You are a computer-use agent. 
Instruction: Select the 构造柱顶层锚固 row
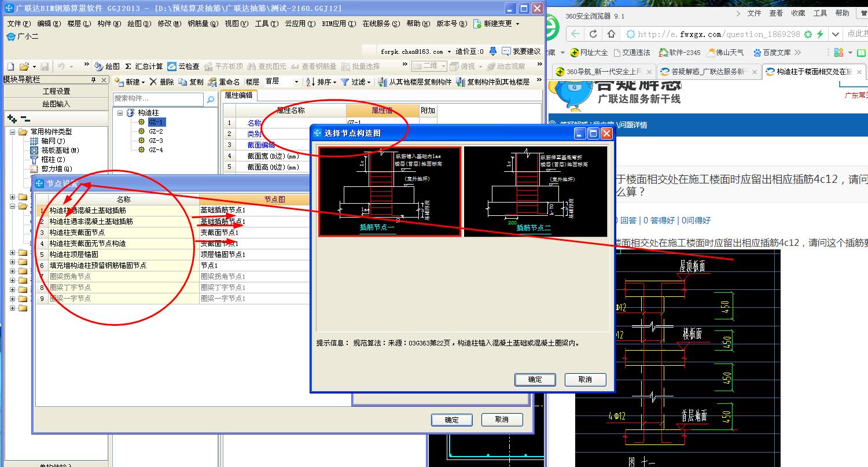click(x=174, y=255)
